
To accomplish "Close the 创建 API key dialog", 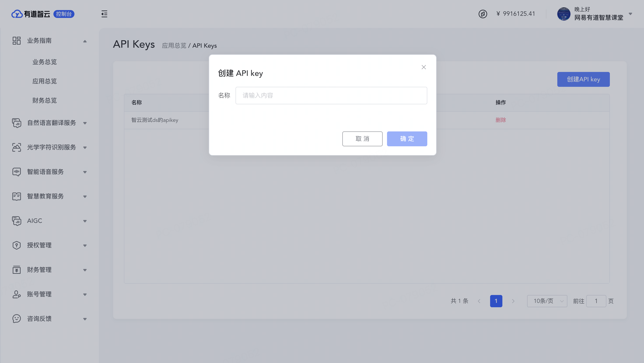I will coord(424,67).
